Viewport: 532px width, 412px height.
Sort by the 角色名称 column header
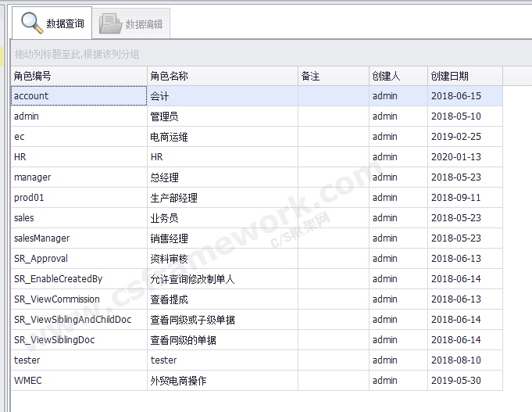(x=223, y=76)
